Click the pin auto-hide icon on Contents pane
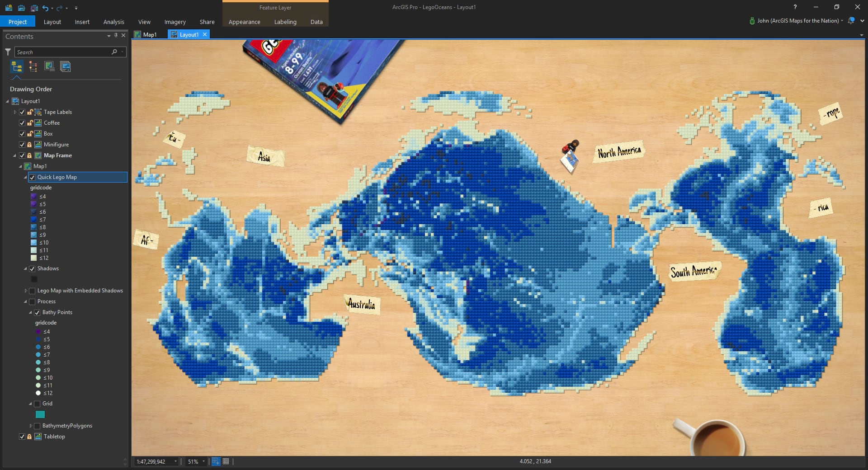The image size is (868, 470). click(116, 35)
